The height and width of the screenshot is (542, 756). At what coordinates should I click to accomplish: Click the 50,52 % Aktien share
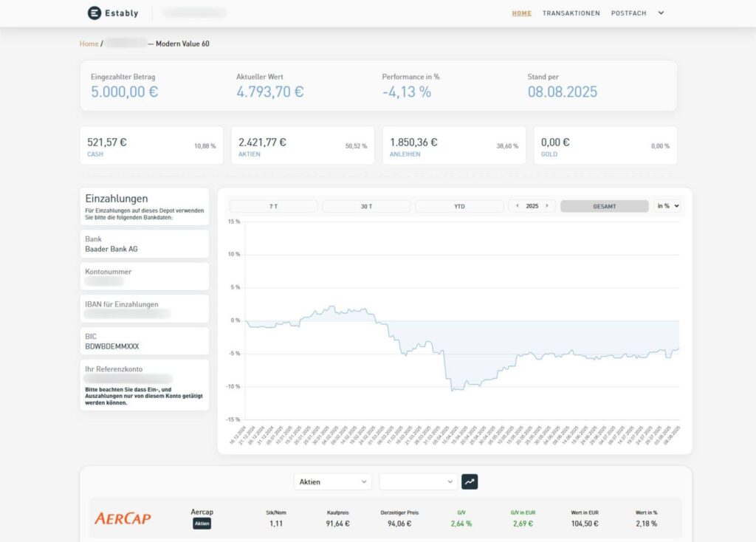click(x=356, y=146)
